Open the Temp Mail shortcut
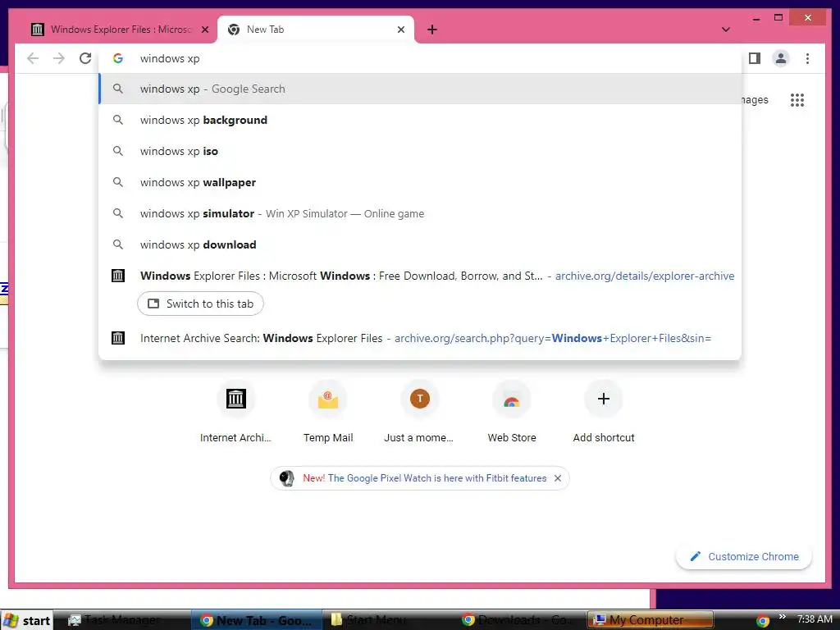 pyautogui.click(x=328, y=412)
